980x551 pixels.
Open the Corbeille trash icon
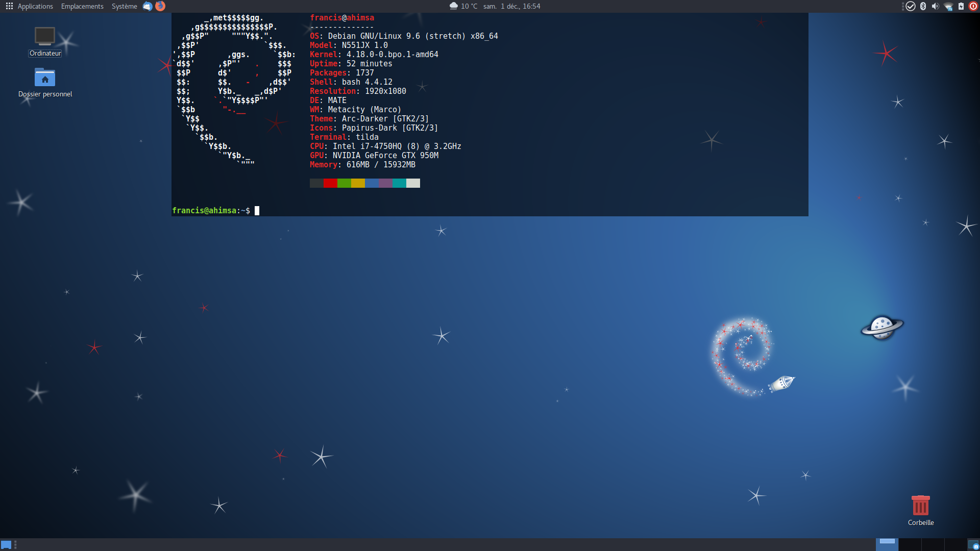(x=920, y=506)
